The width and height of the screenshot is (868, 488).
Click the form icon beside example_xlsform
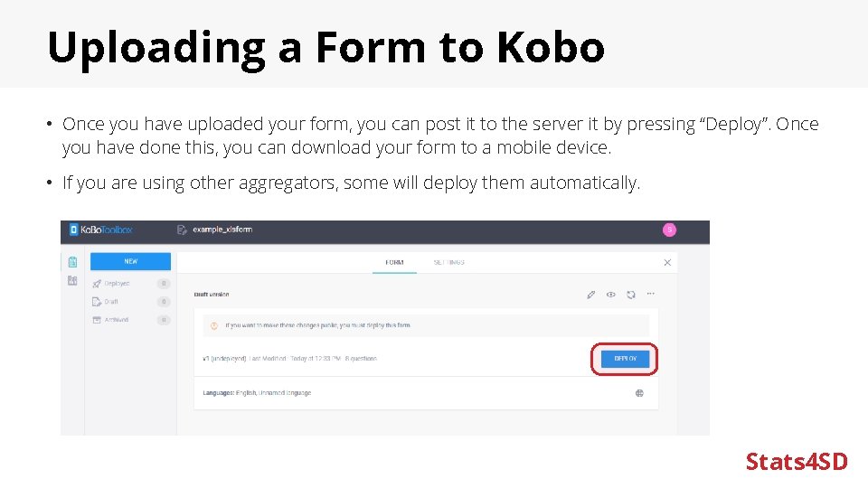click(183, 230)
